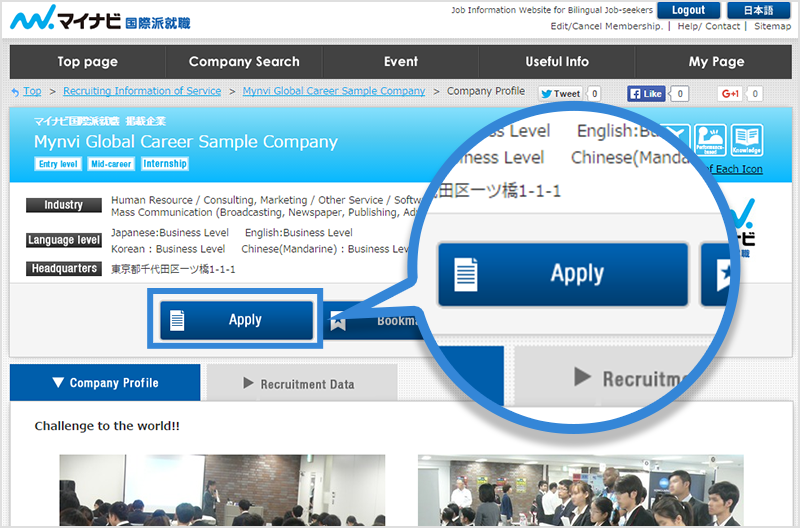Open the left seminar photo with presenter
The height and width of the screenshot is (528, 800).
[x=222, y=490]
